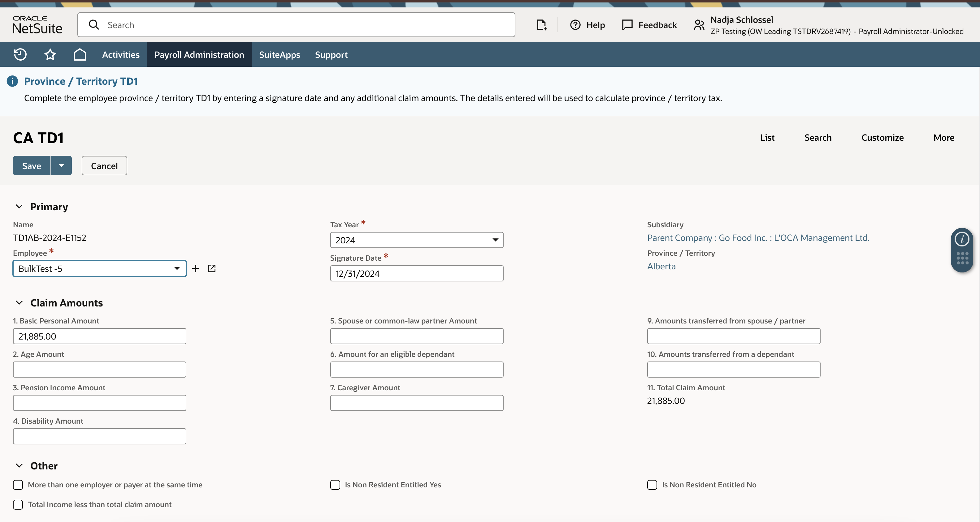
Task: Open the selected employee record in new window
Action: coord(212,268)
